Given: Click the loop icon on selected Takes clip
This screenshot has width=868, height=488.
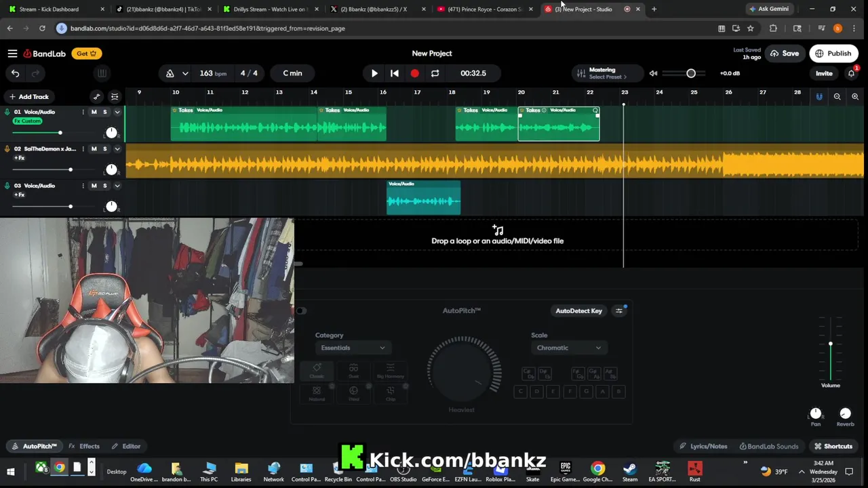Looking at the screenshot, I should [x=595, y=110].
